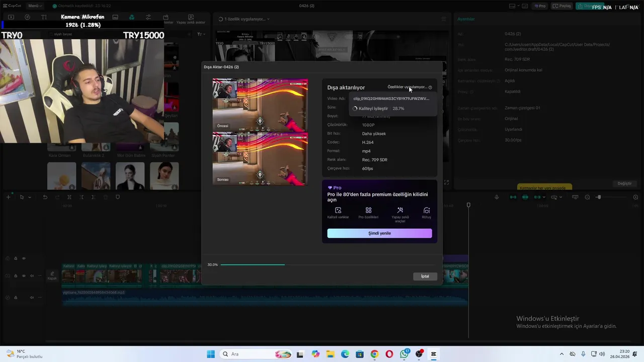
Task: Toggle visibility eye of main video track
Action: (24, 276)
